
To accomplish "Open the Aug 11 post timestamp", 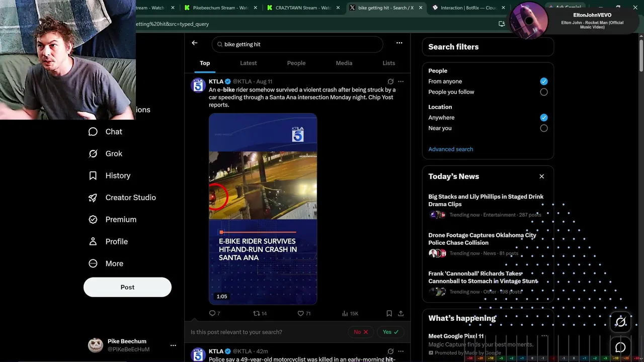I will tap(264, 81).
